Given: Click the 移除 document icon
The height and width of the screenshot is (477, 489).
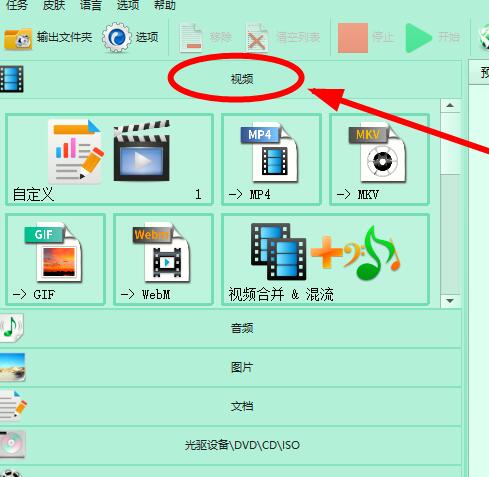Looking at the screenshot, I should click(x=191, y=38).
